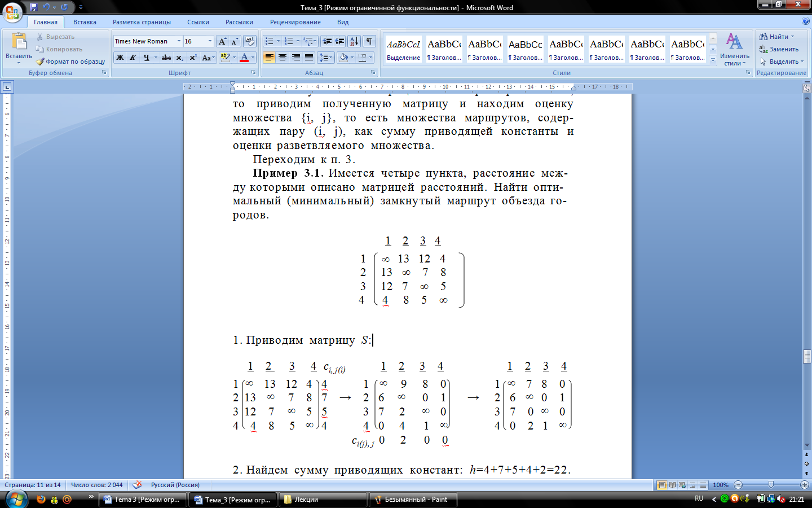Open the Рецензирование tab
This screenshot has width=812, height=508.
tap(295, 22)
